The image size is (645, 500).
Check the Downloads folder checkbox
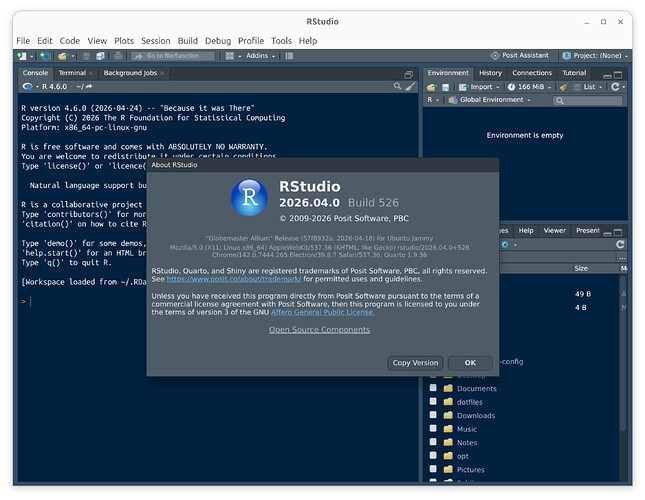point(433,415)
